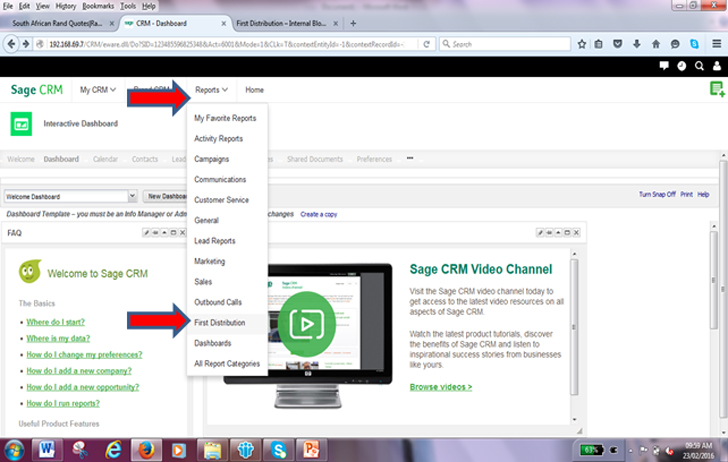The height and width of the screenshot is (462, 728).
Task: Choose Sales in the Reports menu
Action: pos(203,282)
